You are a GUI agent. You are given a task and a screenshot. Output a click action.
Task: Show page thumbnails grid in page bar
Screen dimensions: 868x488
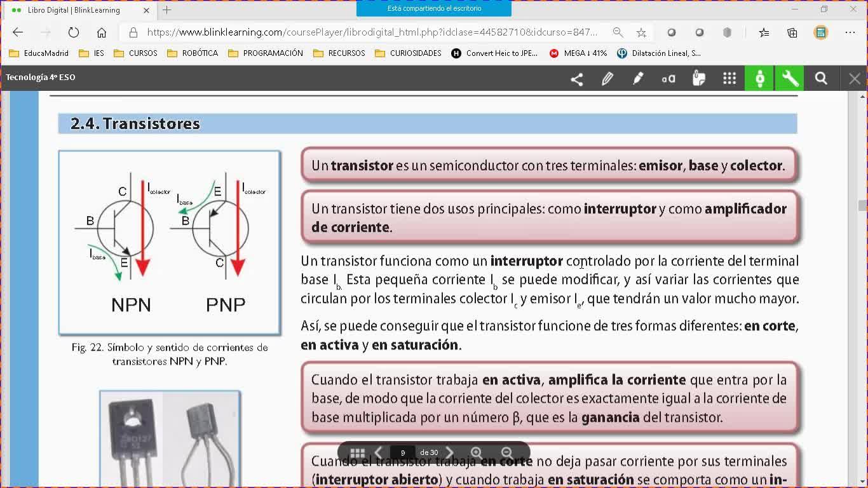357,452
